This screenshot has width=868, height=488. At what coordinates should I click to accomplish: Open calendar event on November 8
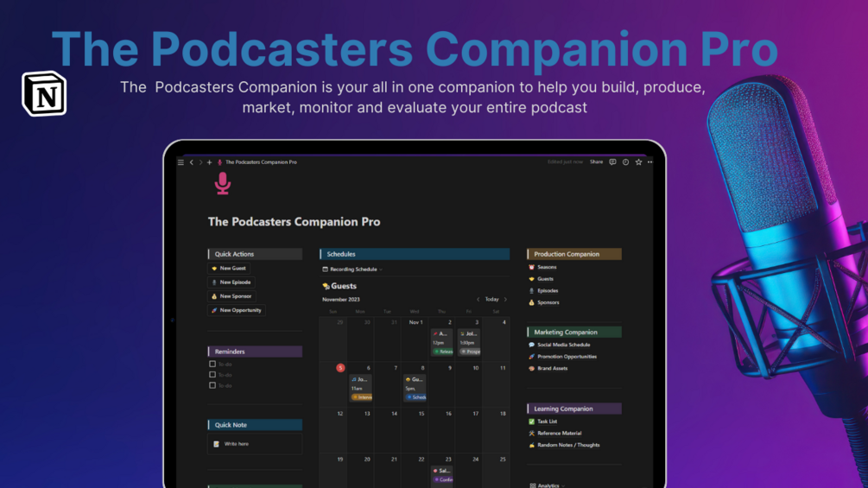415,389
